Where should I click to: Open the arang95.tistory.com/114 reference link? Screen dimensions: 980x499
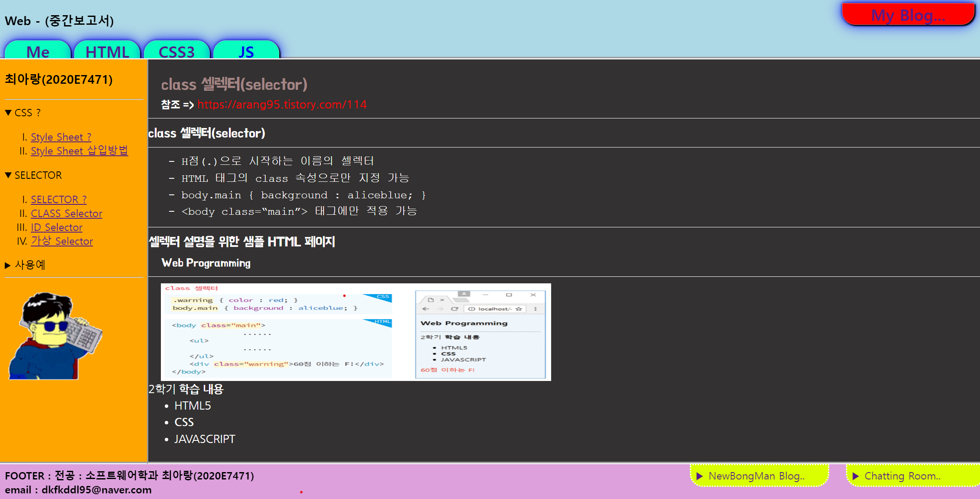click(282, 105)
